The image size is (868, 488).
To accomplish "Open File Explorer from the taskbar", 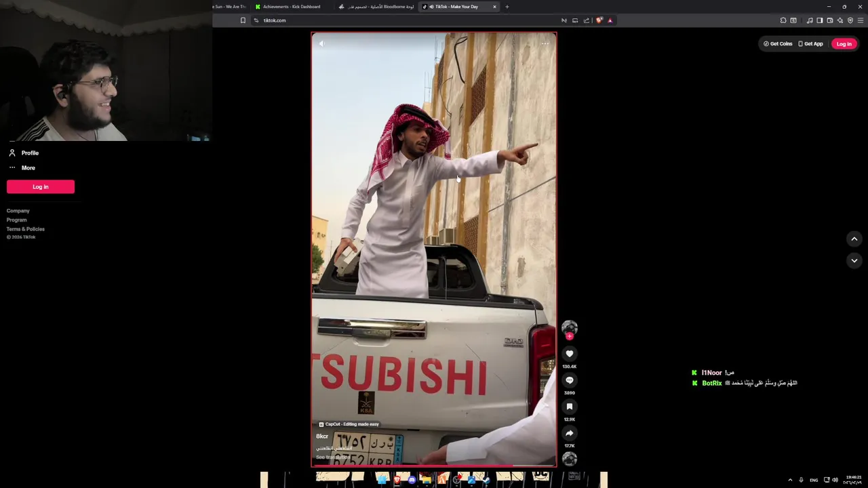I will (427, 480).
